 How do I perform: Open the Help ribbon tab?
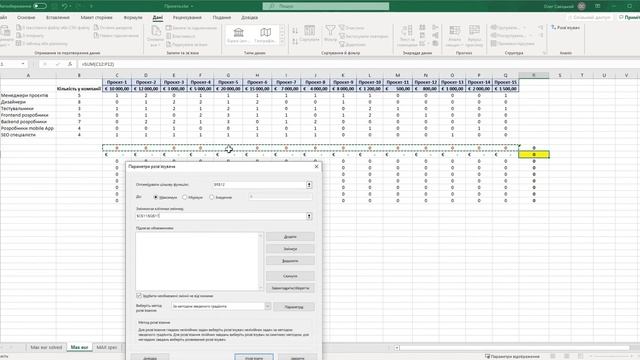click(249, 18)
